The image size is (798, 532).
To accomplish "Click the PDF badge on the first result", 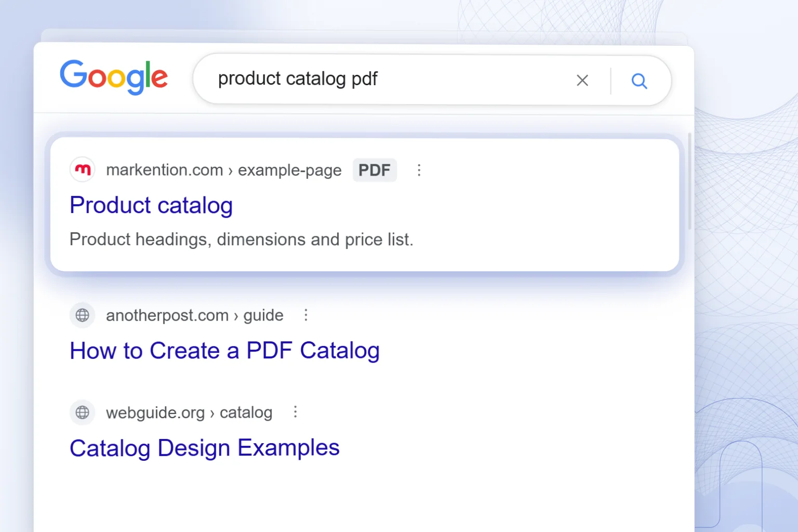I will tap(375, 170).
